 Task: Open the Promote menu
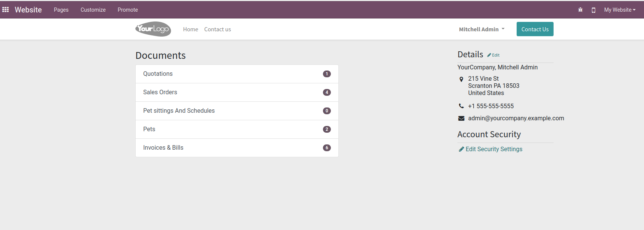(128, 10)
